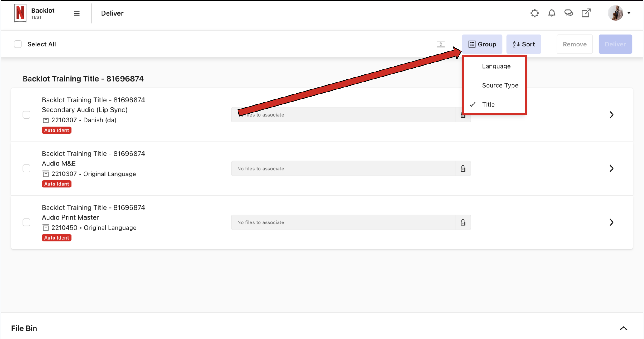Toggle checkbox for Audio Print Master row

(x=26, y=222)
